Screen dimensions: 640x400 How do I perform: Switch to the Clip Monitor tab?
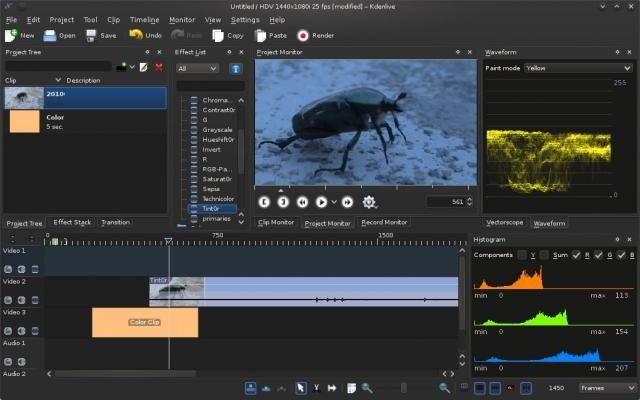coord(276,222)
